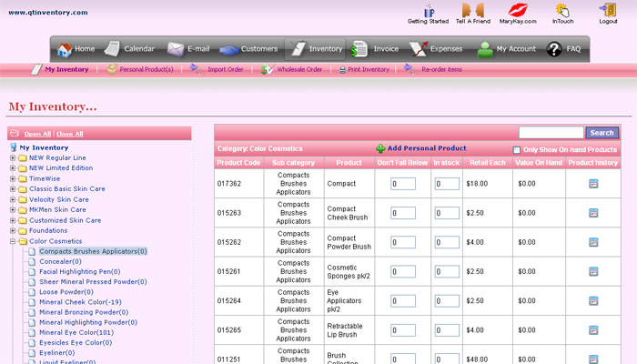Select Mineral Eye Color(101) subcategory
Screen dimensions: 637x364
[x=76, y=332]
